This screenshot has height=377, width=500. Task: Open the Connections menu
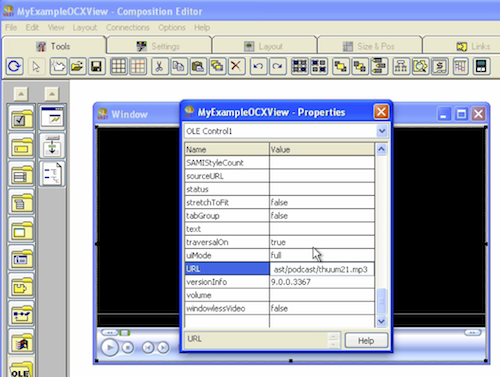pyautogui.click(x=128, y=27)
